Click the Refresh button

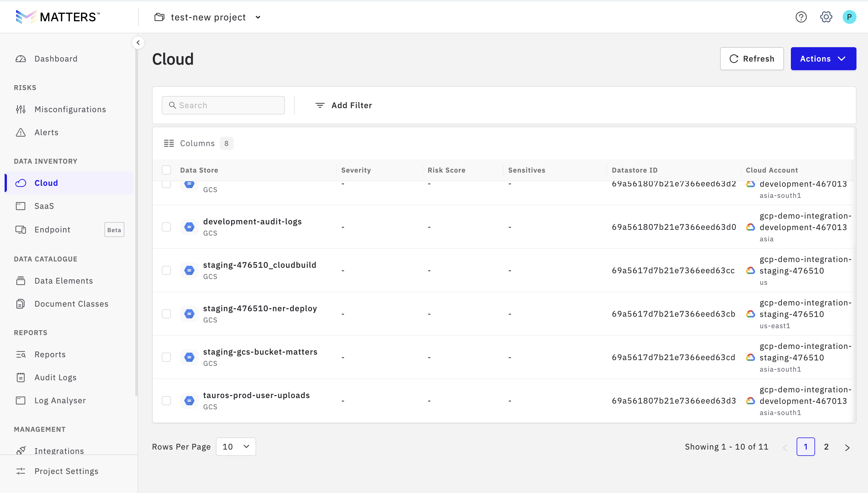(x=751, y=59)
